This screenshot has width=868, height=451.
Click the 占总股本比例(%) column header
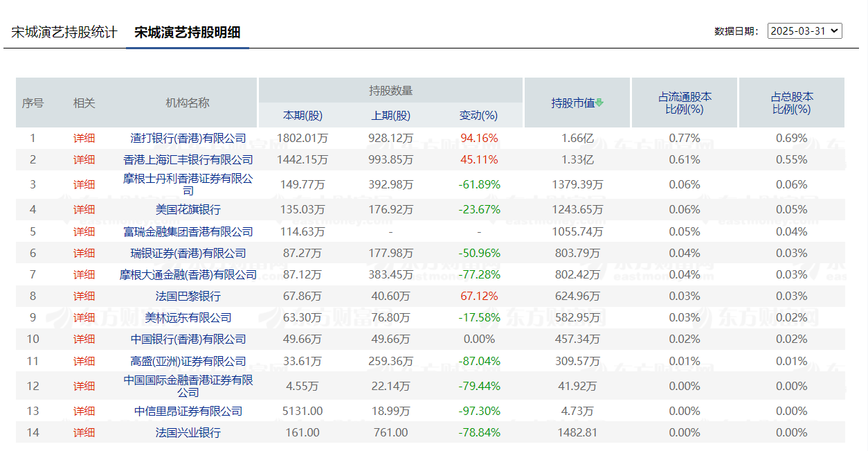click(x=792, y=103)
